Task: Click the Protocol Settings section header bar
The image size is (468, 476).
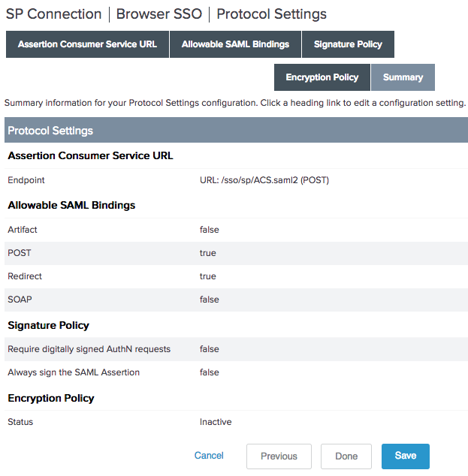Action: click(236, 131)
